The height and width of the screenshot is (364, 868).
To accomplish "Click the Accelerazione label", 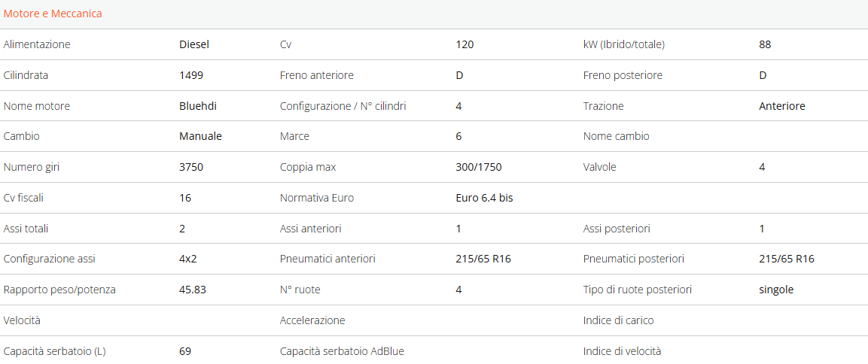I will (x=312, y=320).
